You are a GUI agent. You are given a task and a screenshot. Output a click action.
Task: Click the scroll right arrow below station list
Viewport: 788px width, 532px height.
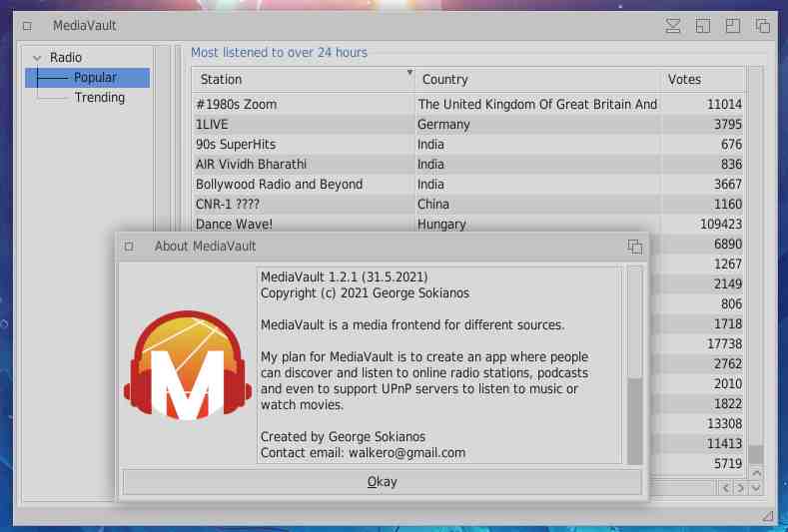coord(740,488)
